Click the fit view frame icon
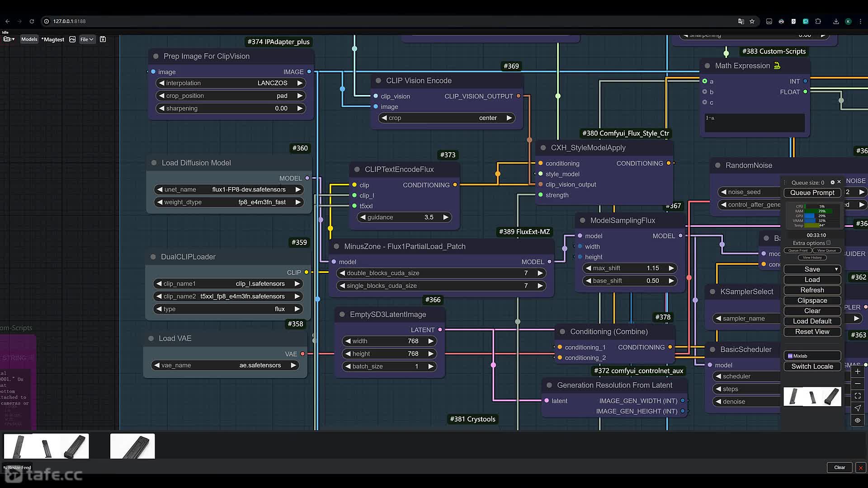The image size is (868, 488). coord(858,396)
